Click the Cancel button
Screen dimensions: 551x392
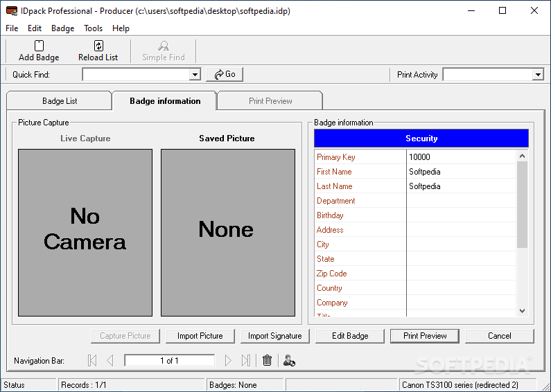pyautogui.click(x=499, y=336)
